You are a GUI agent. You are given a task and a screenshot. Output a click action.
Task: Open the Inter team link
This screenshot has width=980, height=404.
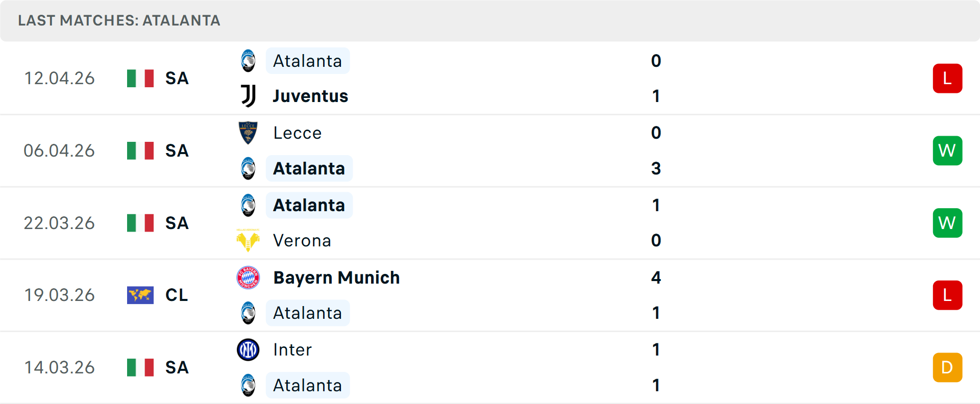(x=292, y=350)
